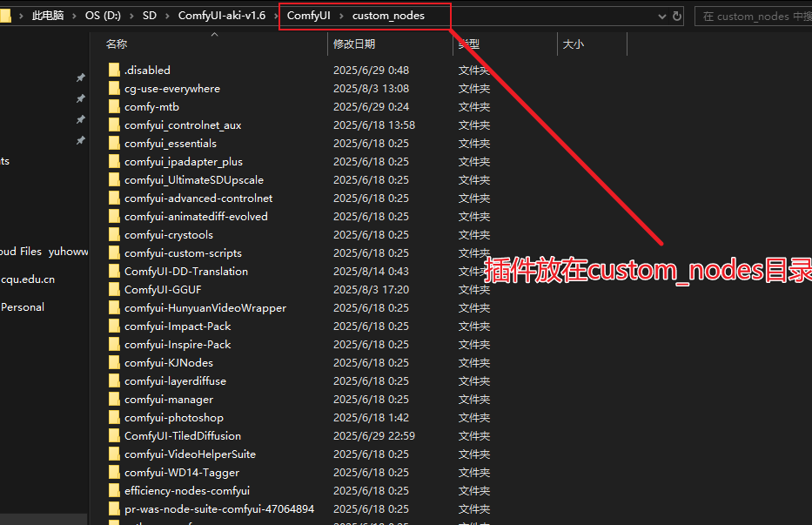The image size is (812, 525).
Task: Select the comfyui-WD14-Tagger folder icon
Action: (x=115, y=472)
